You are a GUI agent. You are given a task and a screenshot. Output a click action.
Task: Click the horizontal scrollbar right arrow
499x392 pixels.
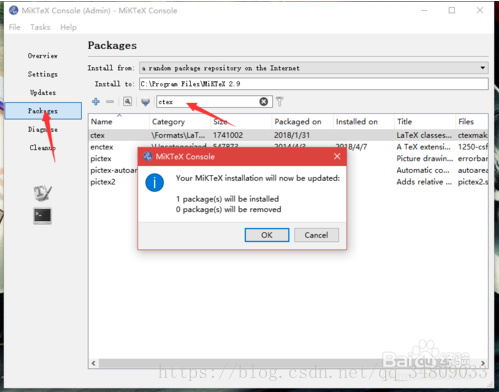coord(483,363)
